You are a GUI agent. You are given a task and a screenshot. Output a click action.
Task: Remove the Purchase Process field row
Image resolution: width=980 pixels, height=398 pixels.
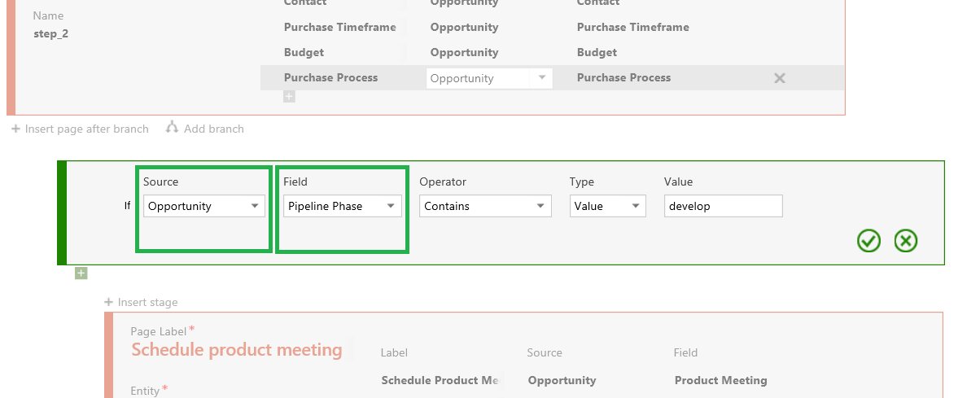click(779, 78)
